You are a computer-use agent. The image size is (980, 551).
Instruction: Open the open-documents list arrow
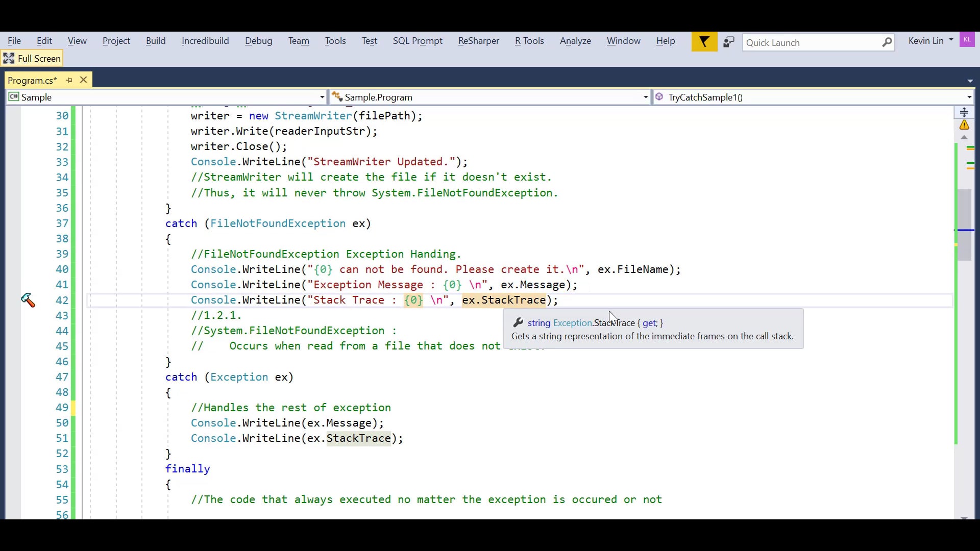pos(970,81)
